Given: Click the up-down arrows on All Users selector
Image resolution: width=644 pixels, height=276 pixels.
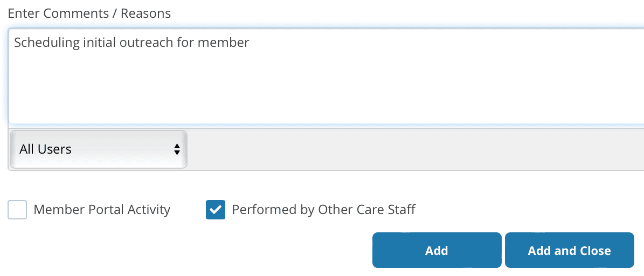Looking at the screenshot, I should click(x=176, y=149).
